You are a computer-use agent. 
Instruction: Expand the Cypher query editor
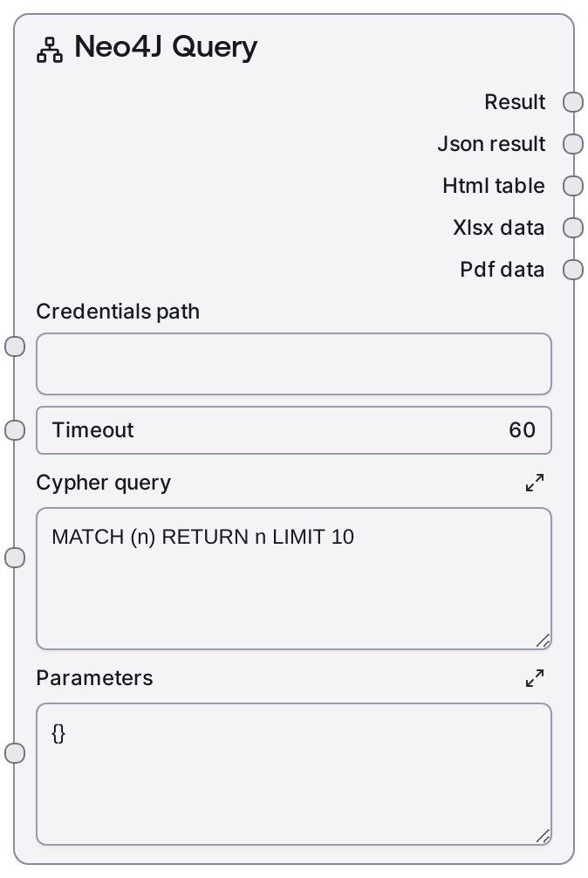(x=535, y=483)
